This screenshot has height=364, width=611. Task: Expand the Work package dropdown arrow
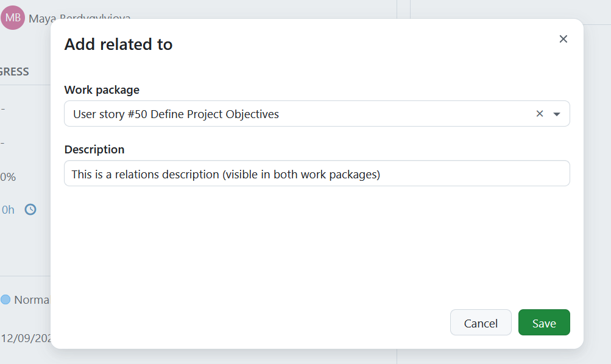click(557, 114)
